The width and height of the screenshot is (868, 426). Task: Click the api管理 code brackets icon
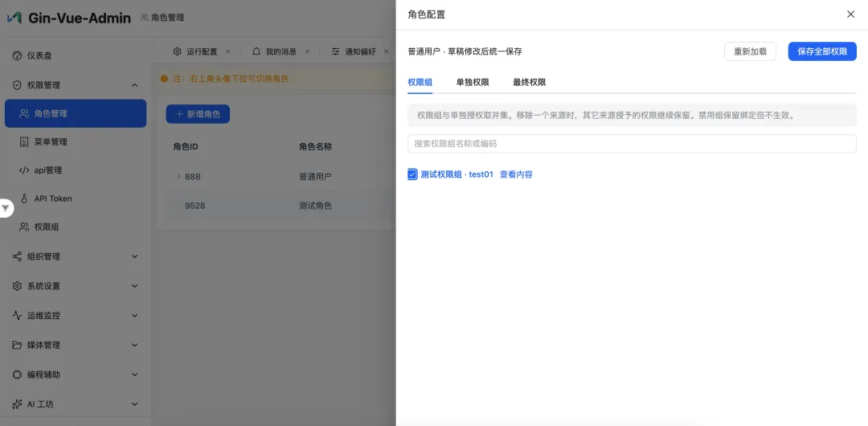pos(24,170)
